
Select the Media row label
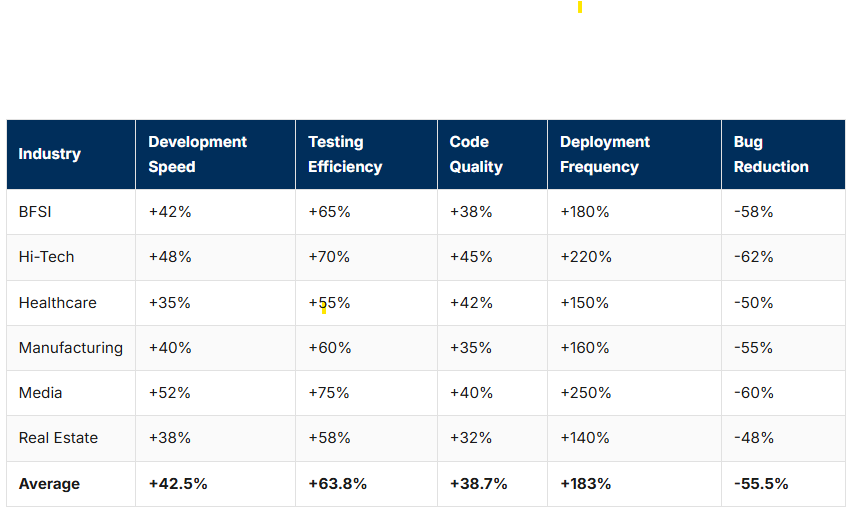40,393
